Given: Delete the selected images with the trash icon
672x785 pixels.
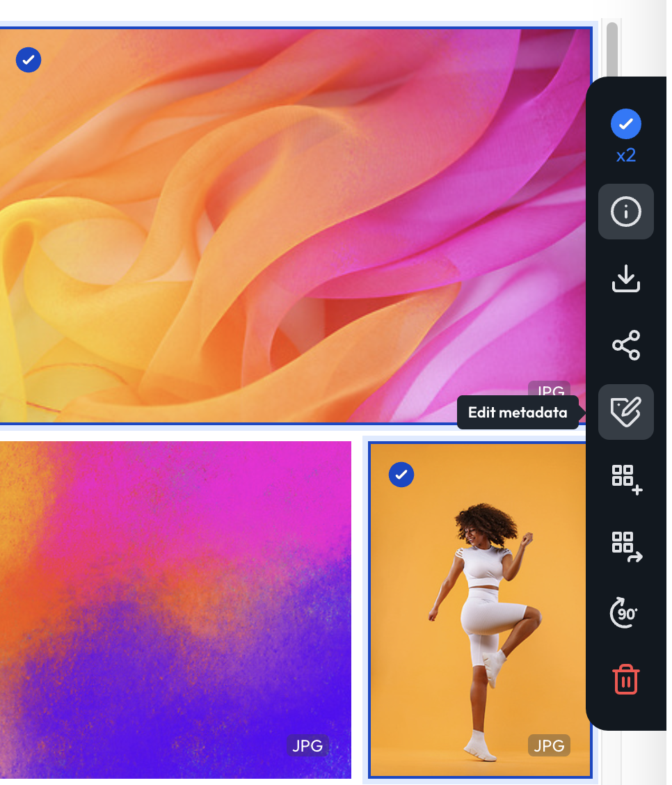Looking at the screenshot, I should [625, 679].
